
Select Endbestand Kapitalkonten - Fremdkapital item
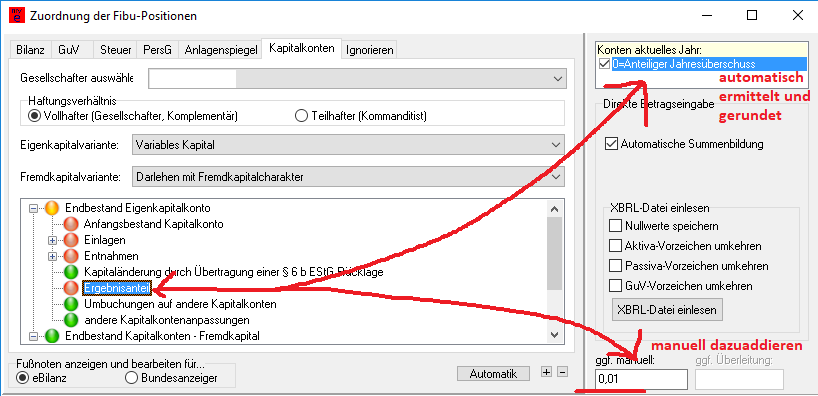pos(162,336)
